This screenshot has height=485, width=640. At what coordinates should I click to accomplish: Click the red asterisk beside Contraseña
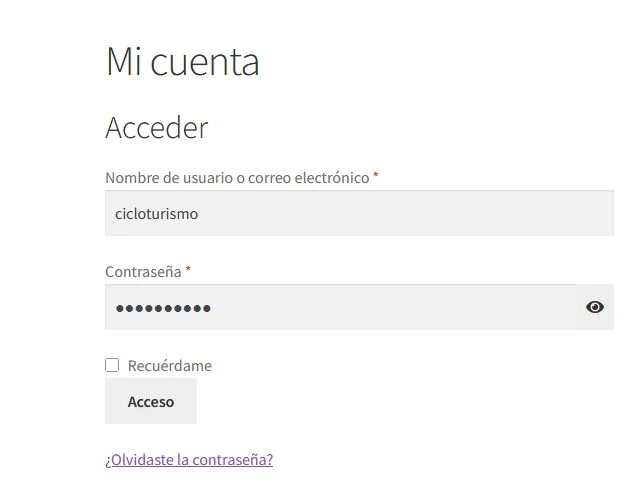click(188, 269)
